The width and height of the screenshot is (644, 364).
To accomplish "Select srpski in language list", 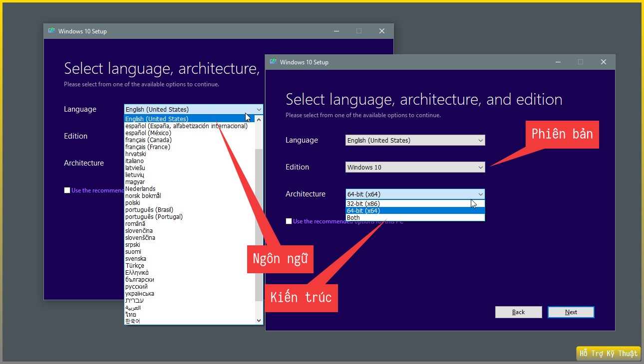I will pyautogui.click(x=189, y=244).
